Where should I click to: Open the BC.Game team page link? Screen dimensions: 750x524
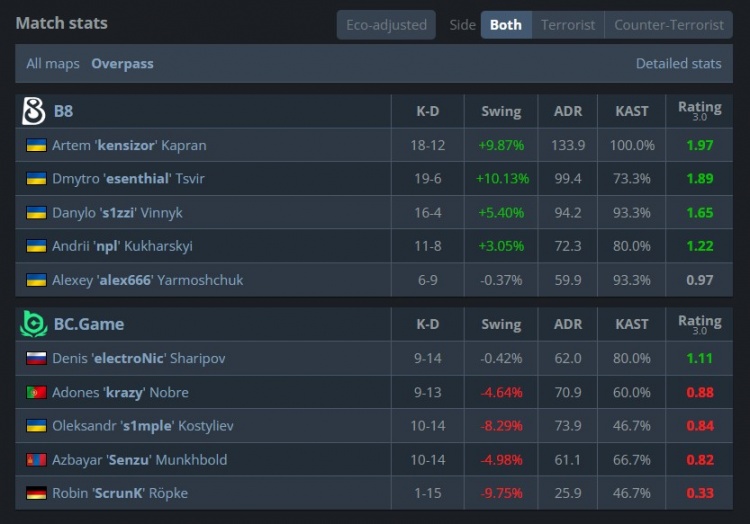89,324
